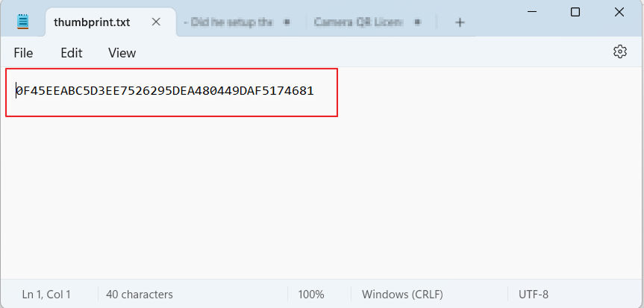Click unsaved dot on Camera QR tab

pos(416,22)
